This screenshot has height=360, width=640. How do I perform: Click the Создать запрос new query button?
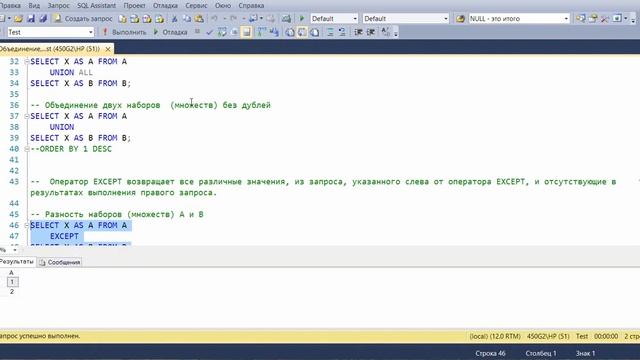pyautogui.click(x=83, y=19)
